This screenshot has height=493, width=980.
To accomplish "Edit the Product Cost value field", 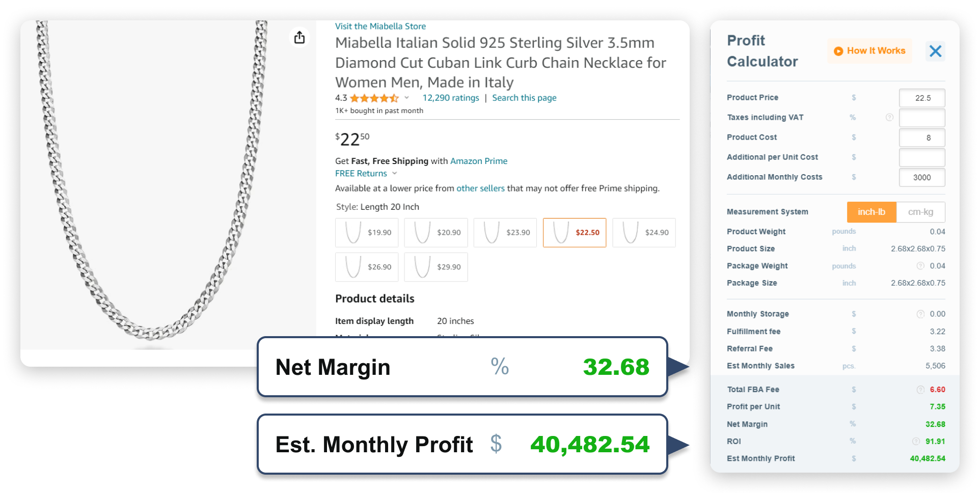I will [921, 138].
